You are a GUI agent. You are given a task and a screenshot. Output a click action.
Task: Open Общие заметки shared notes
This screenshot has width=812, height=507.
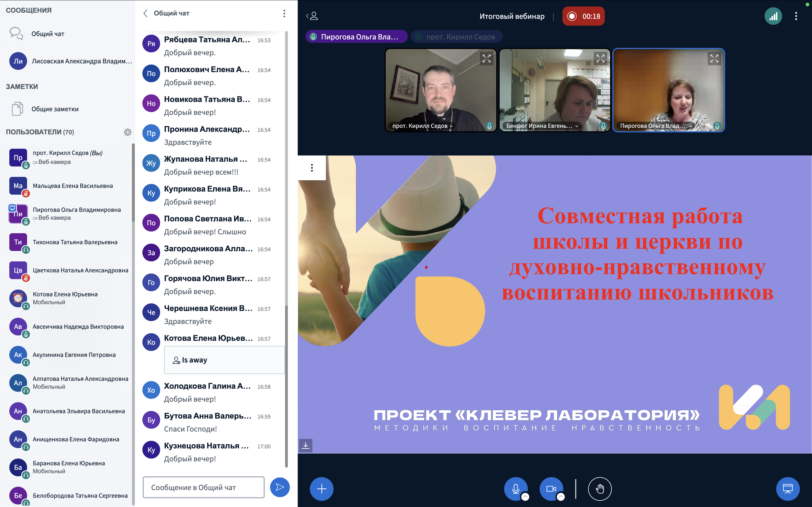(x=55, y=109)
